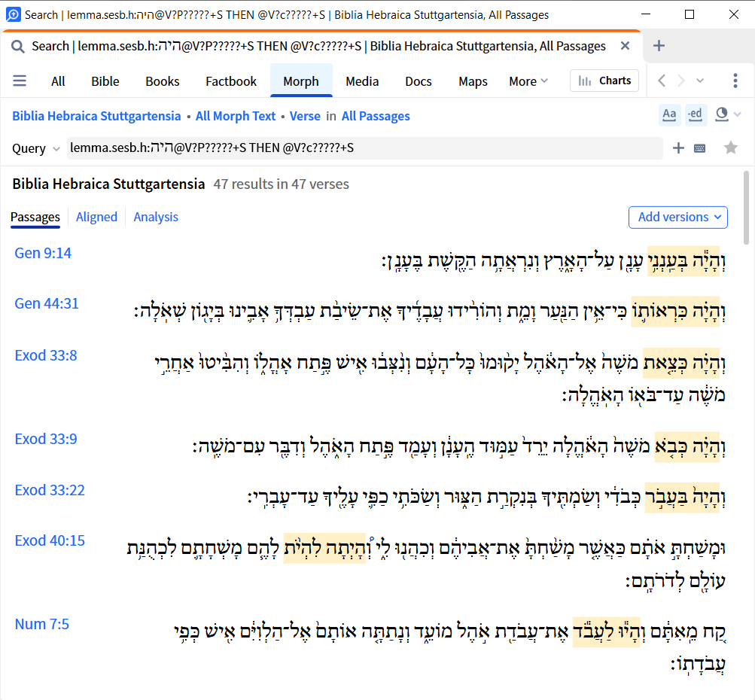
Task: Go forward with the right chevron
Action: [x=680, y=81]
